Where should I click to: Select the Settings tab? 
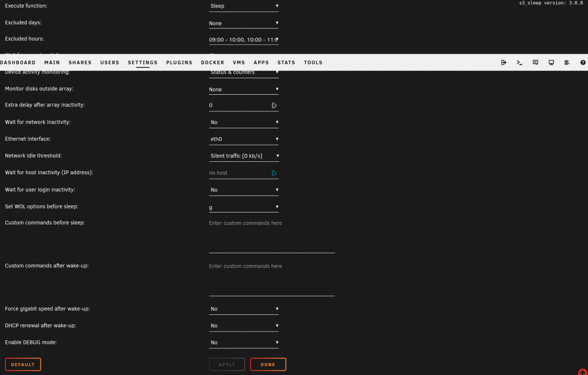tap(142, 62)
